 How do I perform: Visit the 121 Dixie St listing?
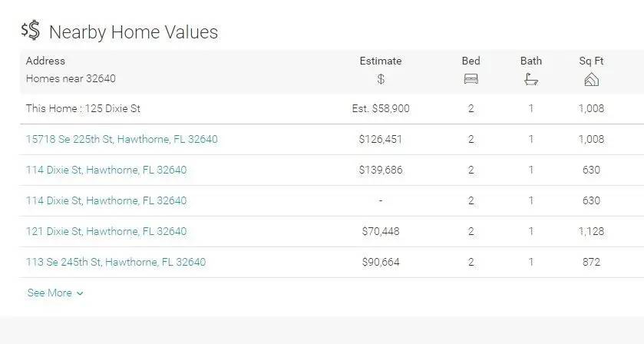(106, 231)
